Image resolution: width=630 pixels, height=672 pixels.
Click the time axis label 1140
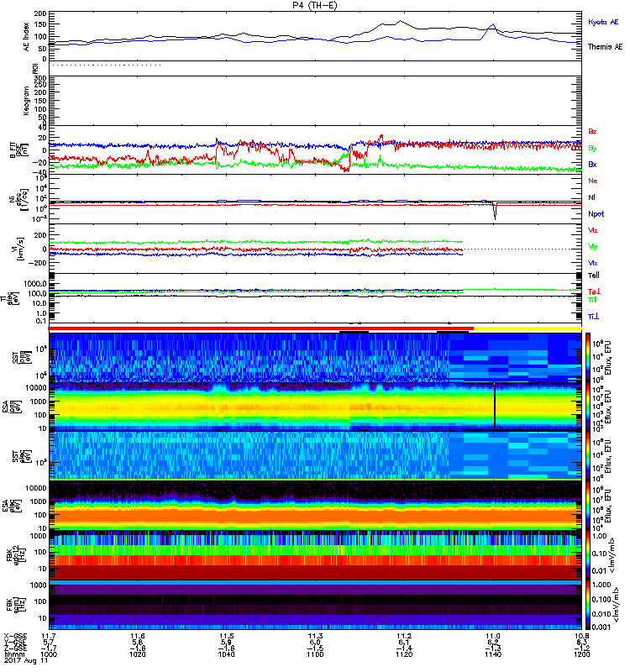pos(493,654)
